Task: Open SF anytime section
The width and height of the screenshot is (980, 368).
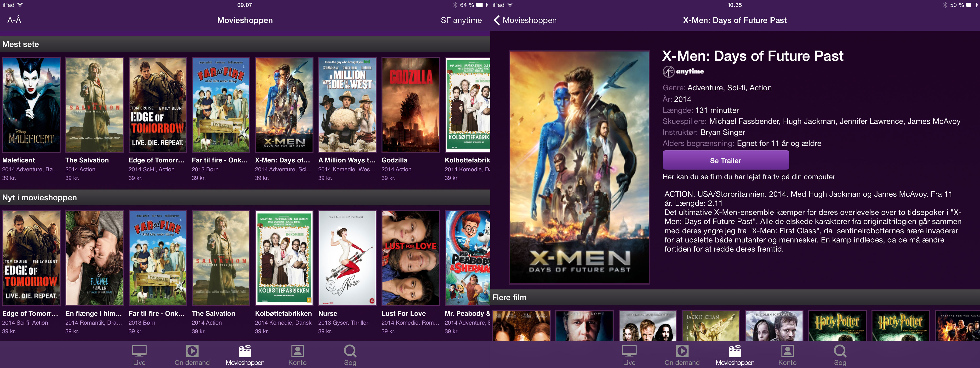Action: point(461,20)
